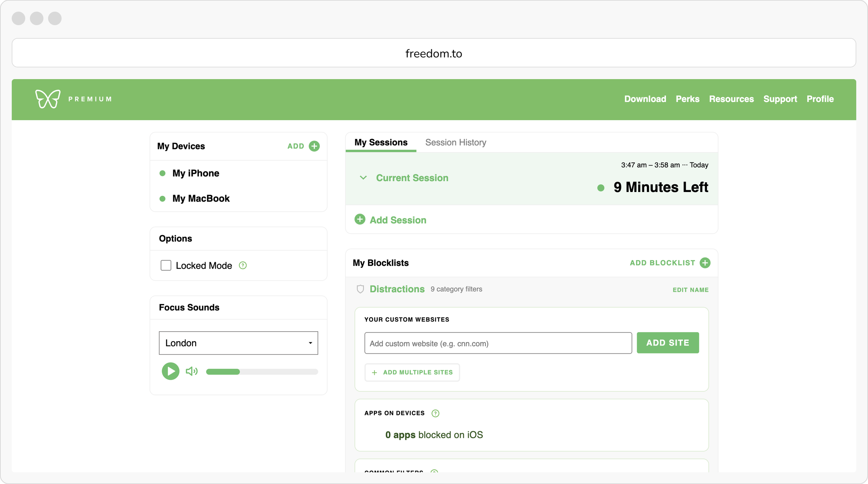This screenshot has width=868, height=484.
Task: Click the Add Session plus icon
Action: pos(360,219)
